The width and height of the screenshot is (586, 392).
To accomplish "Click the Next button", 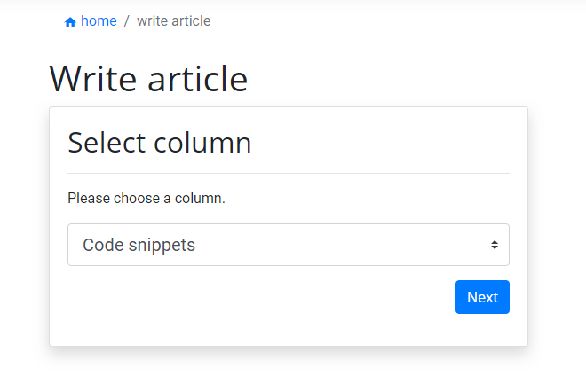I will pos(482,297).
